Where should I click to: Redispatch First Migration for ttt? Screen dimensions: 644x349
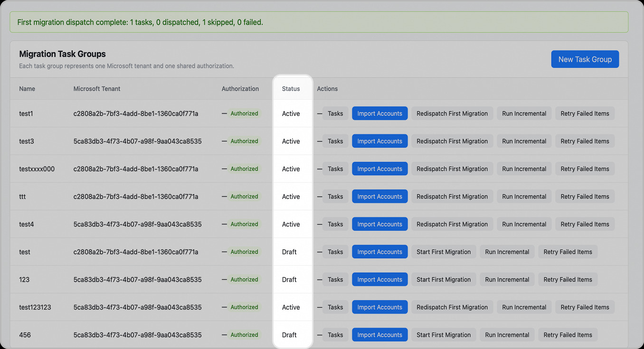click(x=452, y=197)
